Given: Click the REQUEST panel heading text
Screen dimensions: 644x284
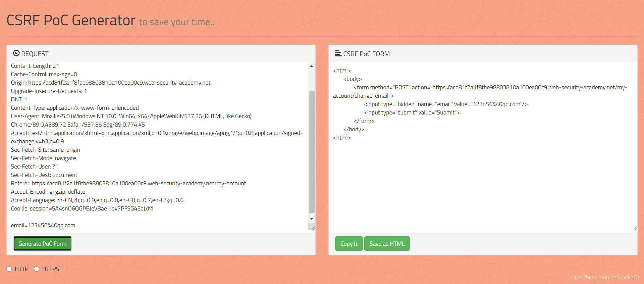Looking at the screenshot, I should coord(35,54).
